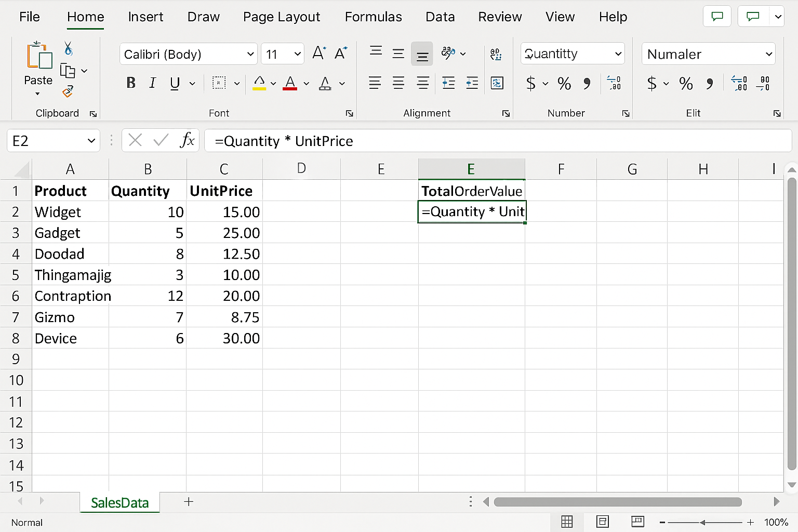Expand the Name Box E2 dropdown
The image size is (798, 532).
pos(91,141)
